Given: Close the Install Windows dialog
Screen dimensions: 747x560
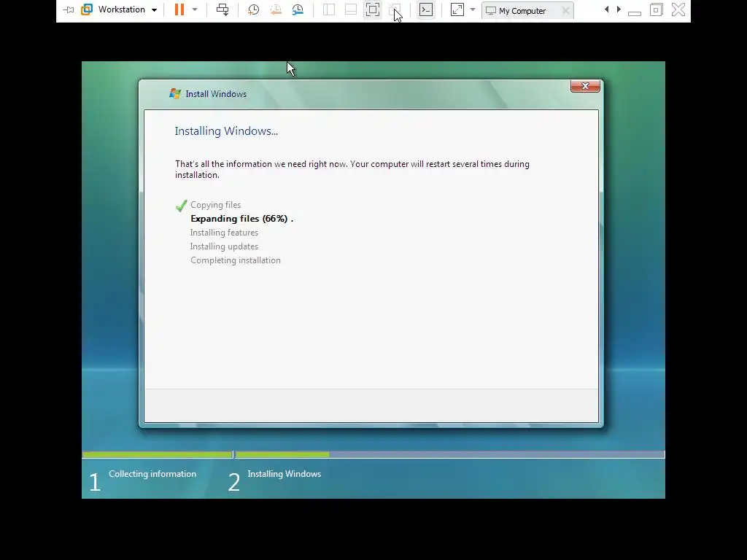Looking at the screenshot, I should coord(585,86).
